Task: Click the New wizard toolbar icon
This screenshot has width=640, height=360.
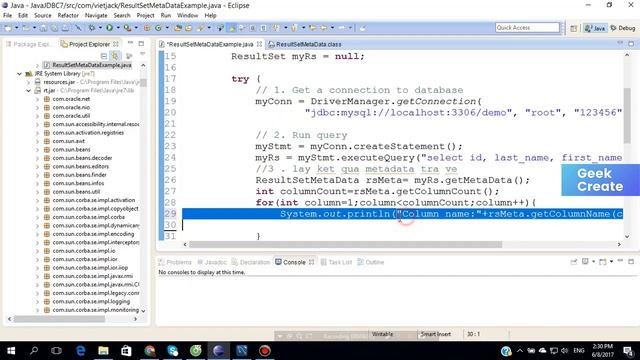Action: (x=8, y=28)
